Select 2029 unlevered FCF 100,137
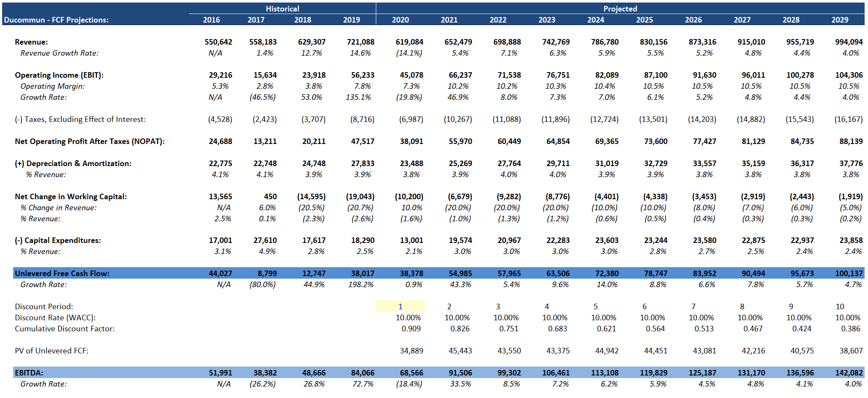The image size is (868, 398). click(x=849, y=274)
